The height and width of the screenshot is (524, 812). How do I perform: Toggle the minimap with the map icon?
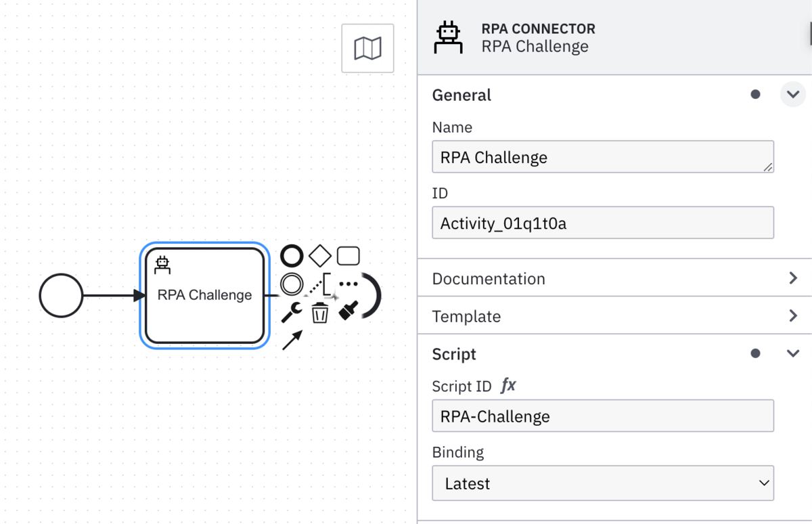tap(368, 48)
